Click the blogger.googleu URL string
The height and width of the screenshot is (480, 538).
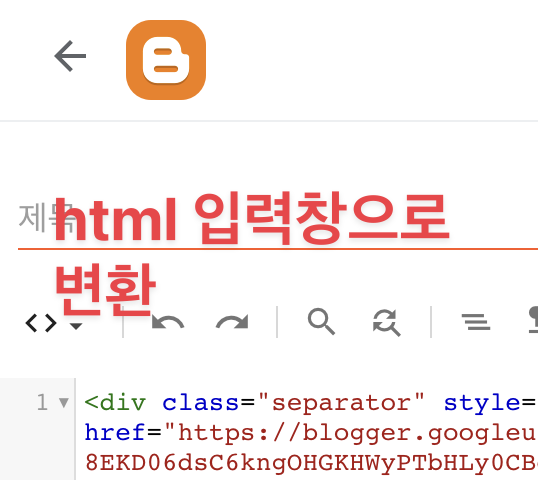pyautogui.click(x=351, y=433)
